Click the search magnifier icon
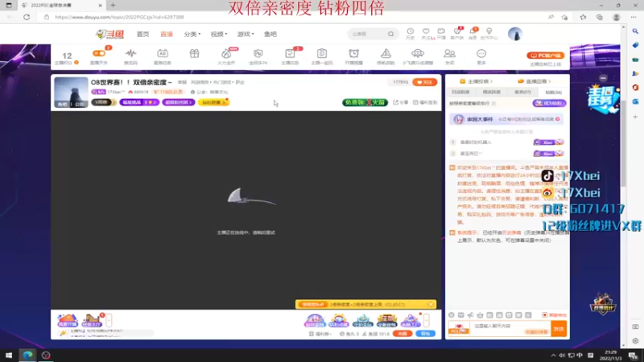The height and width of the screenshot is (362, 644). [x=391, y=34]
